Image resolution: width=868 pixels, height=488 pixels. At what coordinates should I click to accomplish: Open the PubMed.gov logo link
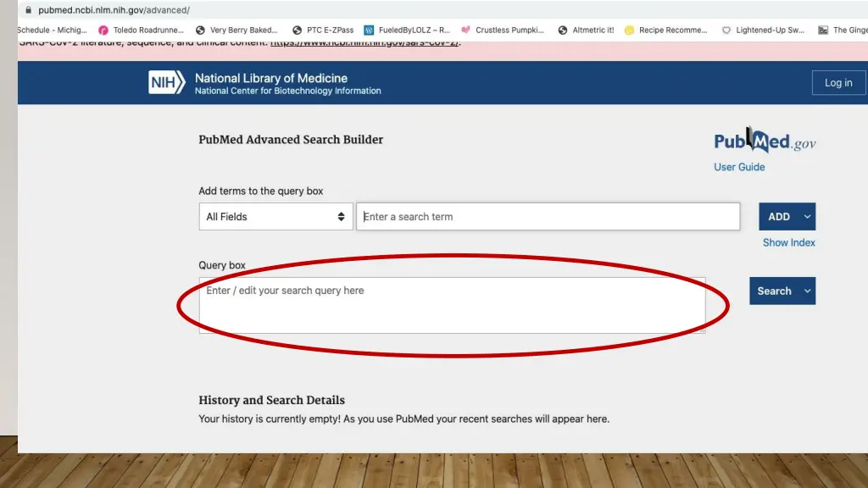coord(765,141)
